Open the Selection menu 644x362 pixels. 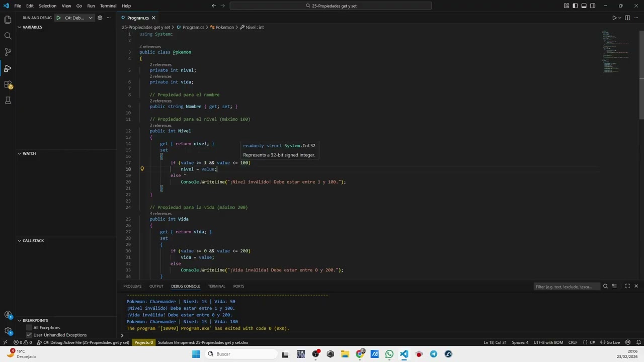point(47,6)
